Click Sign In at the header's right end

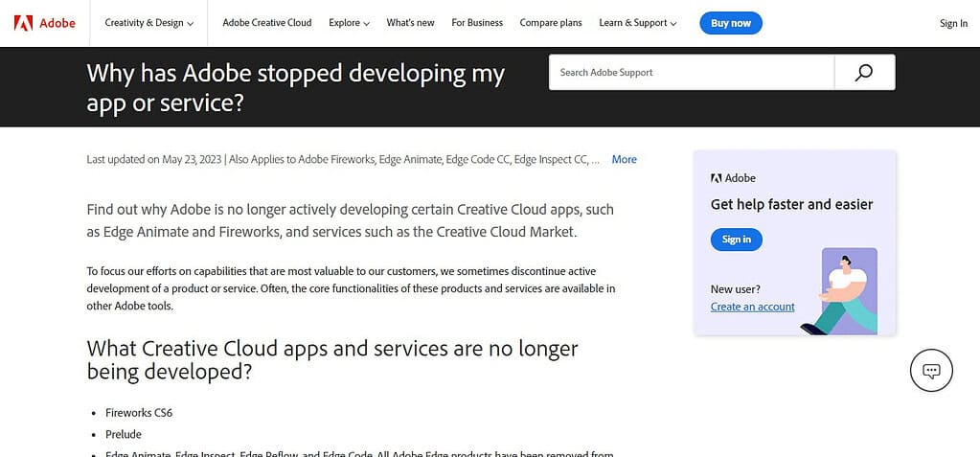(x=953, y=24)
